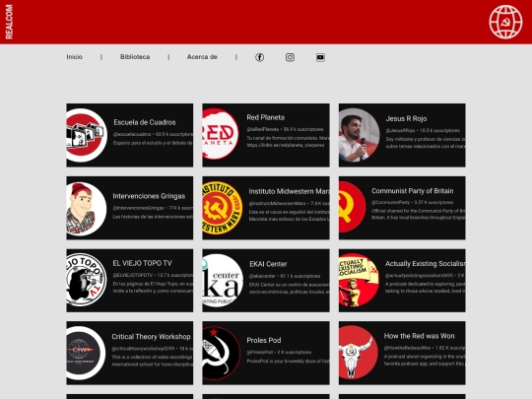Open the Proles Pod channel title

point(264,340)
